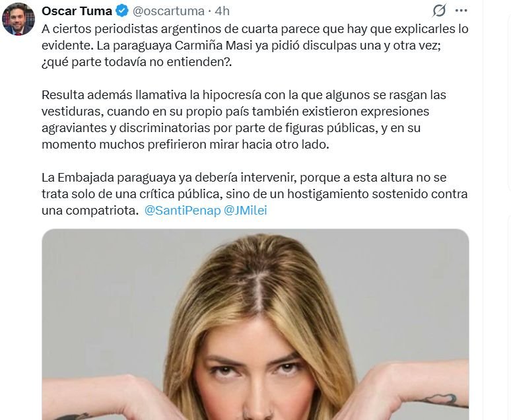This screenshot has height=420, width=511.
Task: Click the line "momento muchos prefirieron mirar hacia otro lado"
Action: pyautogui.click(x=186, y=145)
